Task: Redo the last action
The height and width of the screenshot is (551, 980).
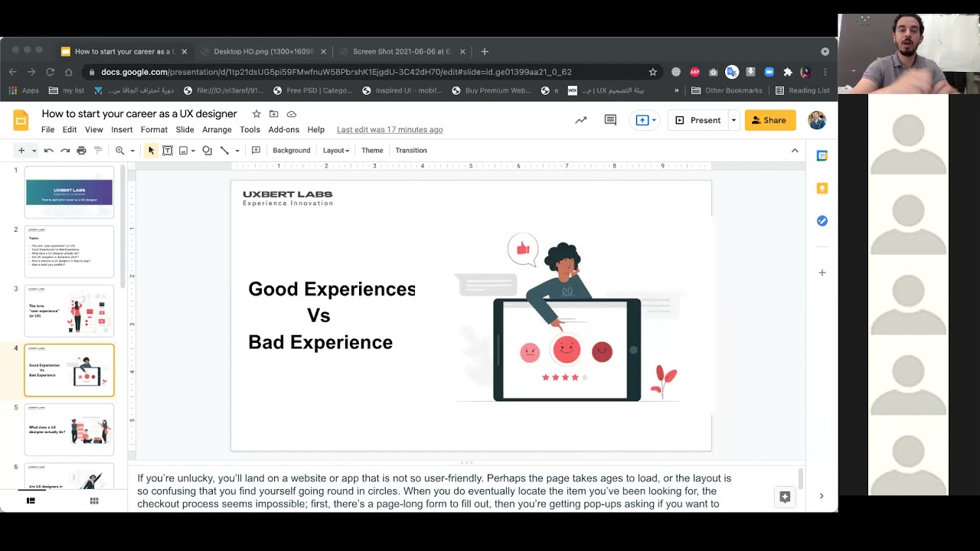Action: pos(65,151)
